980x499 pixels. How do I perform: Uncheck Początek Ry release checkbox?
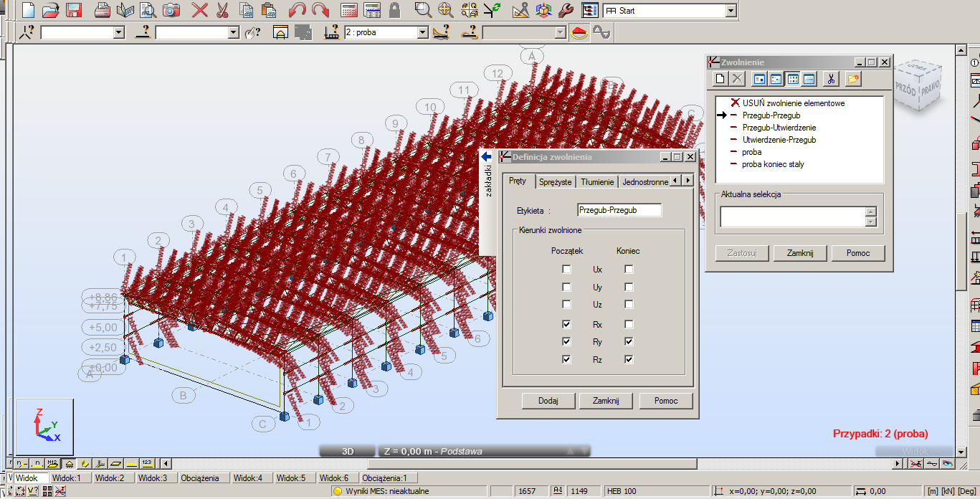[x=567, y=342]
